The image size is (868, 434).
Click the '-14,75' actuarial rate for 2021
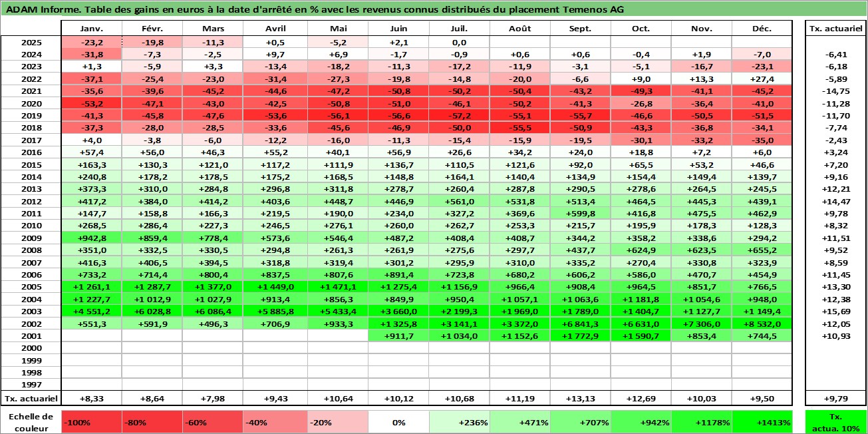(x=835, y=91)
